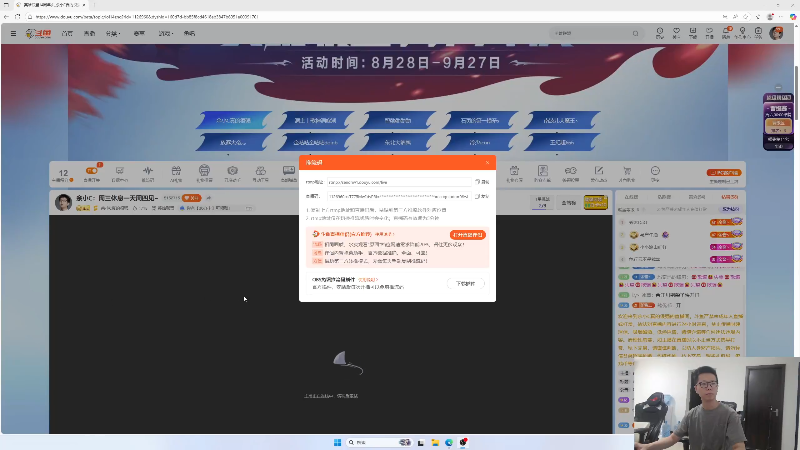The image size is (800, 450).
Task: Close the orange stream-key dialog
Action: (x=487, y=162)
